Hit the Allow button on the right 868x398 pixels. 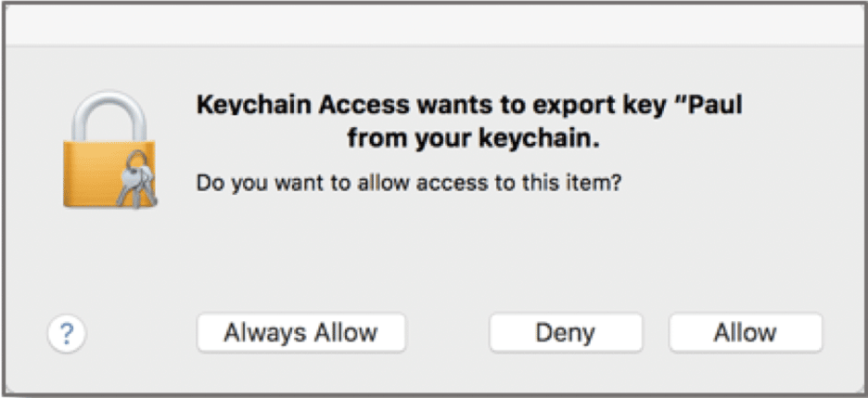pyautogui.click(x=745, y=332)
